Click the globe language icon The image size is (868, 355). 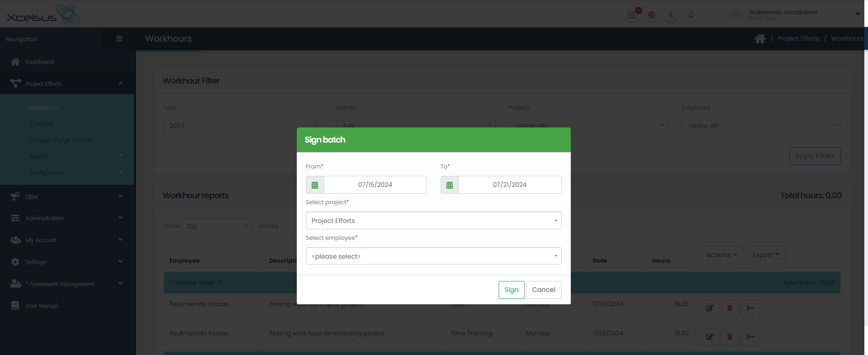(x=652, y=15)
